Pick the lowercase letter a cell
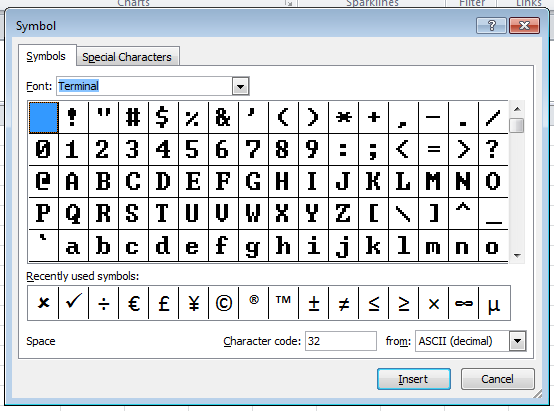 click(x=73, y=246)
